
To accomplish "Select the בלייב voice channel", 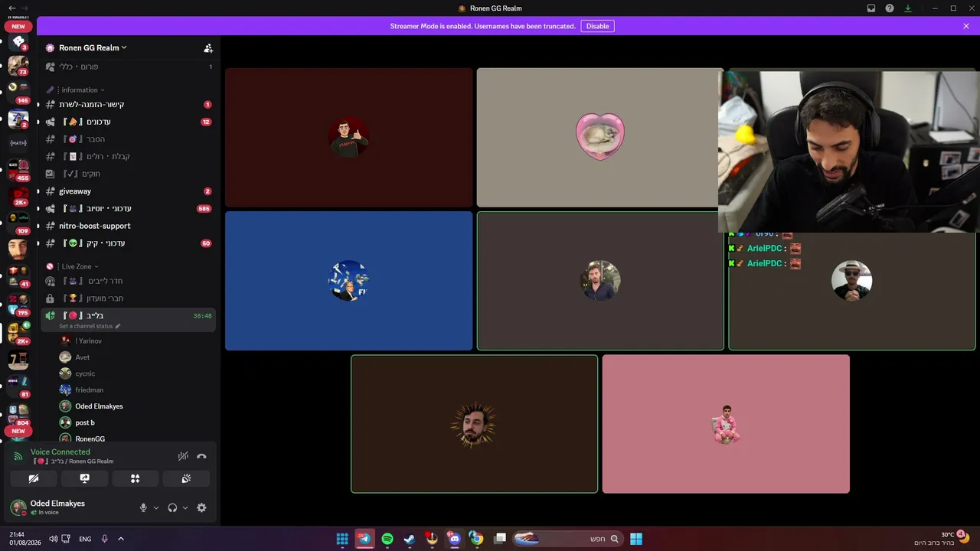I will (128, 315).
